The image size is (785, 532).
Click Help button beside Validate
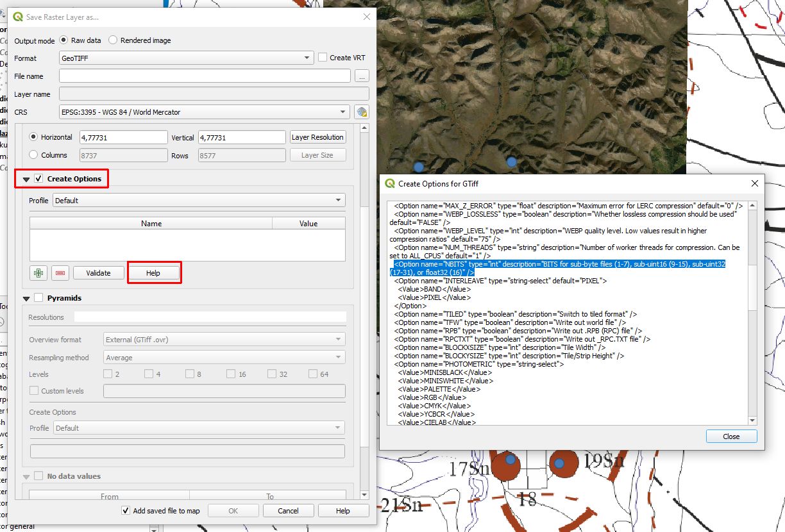(x=153, y=273)
